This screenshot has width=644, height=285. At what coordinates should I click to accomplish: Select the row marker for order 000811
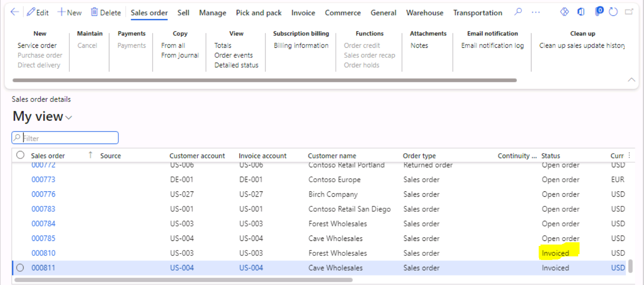20,268
